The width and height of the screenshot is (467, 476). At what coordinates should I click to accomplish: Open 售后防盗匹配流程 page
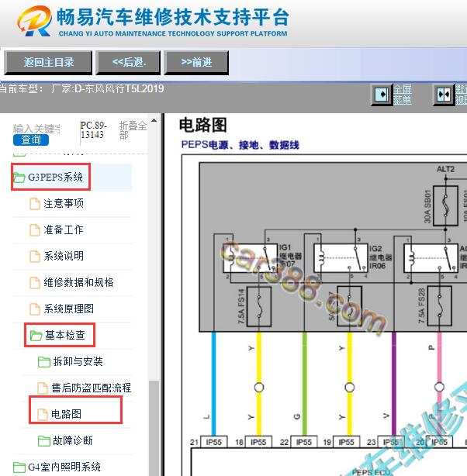click(92, 388)
